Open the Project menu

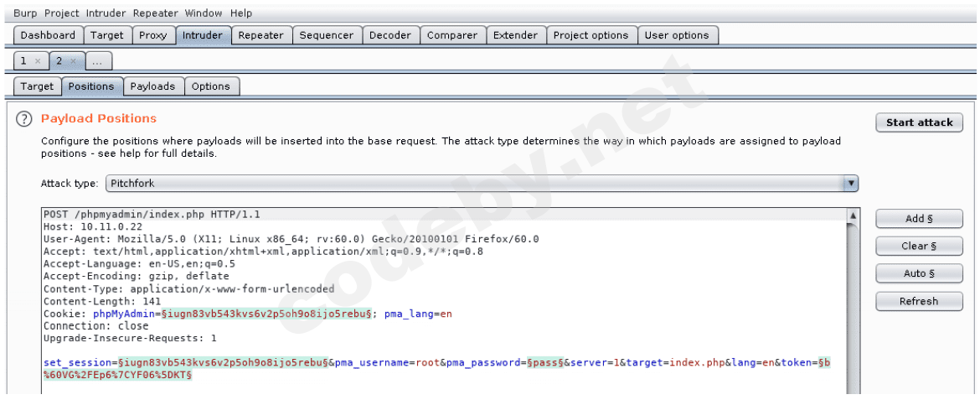[x=62, y=13]
